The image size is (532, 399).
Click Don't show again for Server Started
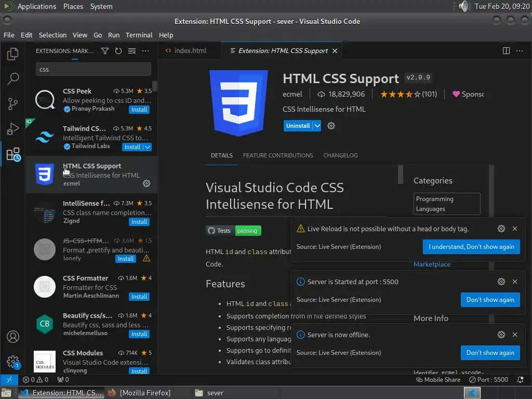pyautogui.click(x=490, y=300)
